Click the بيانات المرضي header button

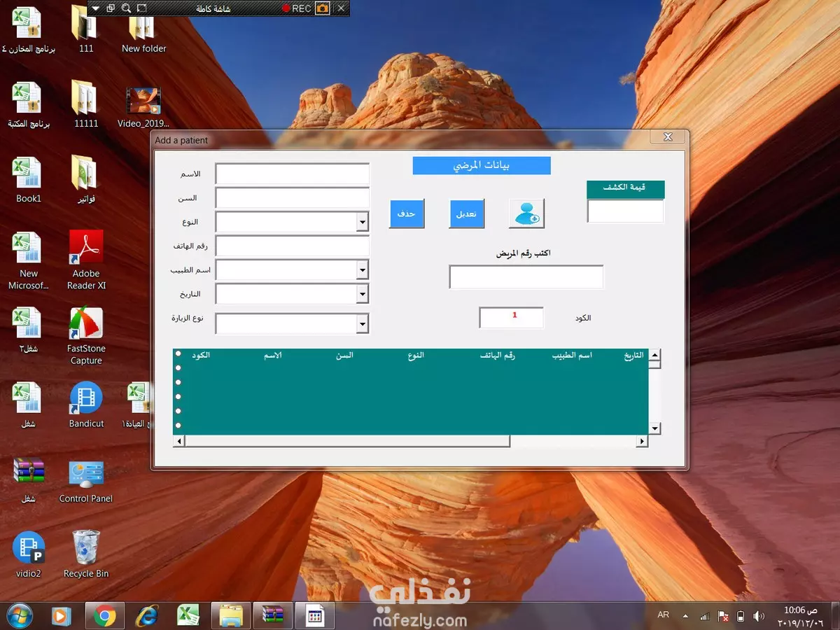click(x=482, y=166)
